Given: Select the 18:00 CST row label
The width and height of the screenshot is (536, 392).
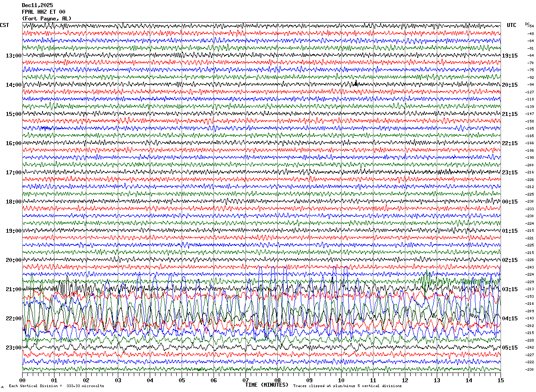Looking at the screenshot, I should click(x=14, y=202).
